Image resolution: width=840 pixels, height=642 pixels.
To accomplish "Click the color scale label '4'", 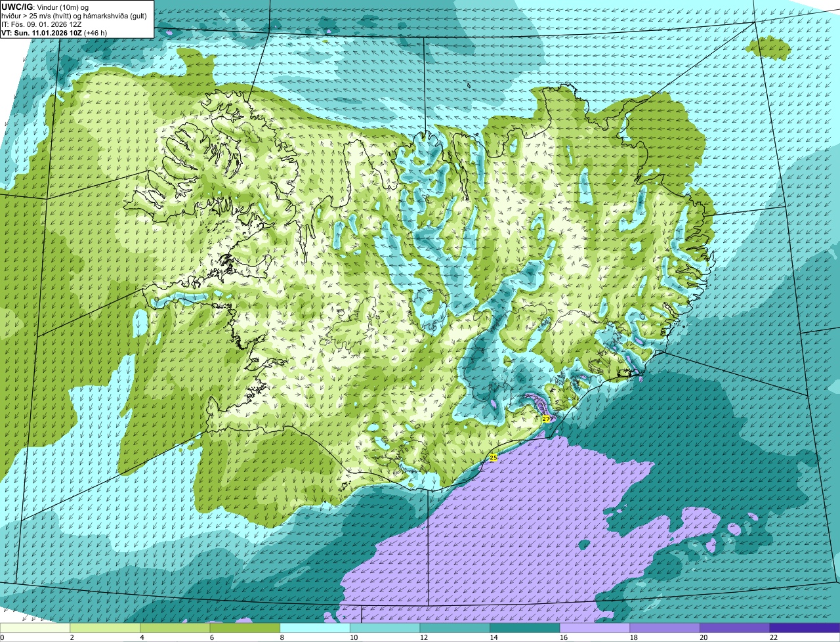I will (142, 637).
